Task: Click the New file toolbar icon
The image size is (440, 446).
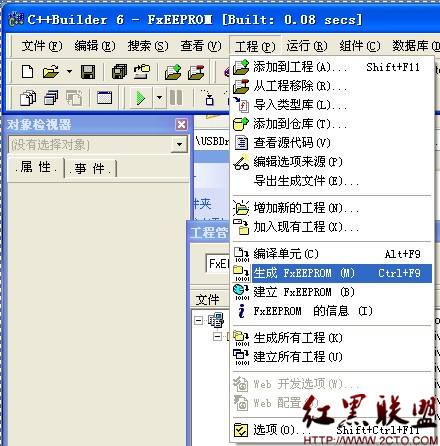Action: coord(27,72)
